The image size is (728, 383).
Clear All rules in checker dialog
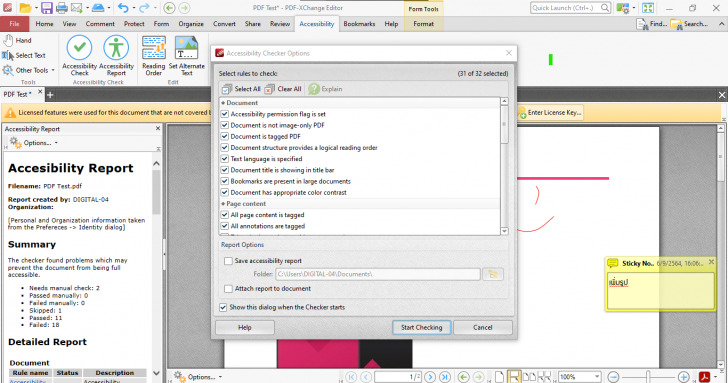[283, 89]
